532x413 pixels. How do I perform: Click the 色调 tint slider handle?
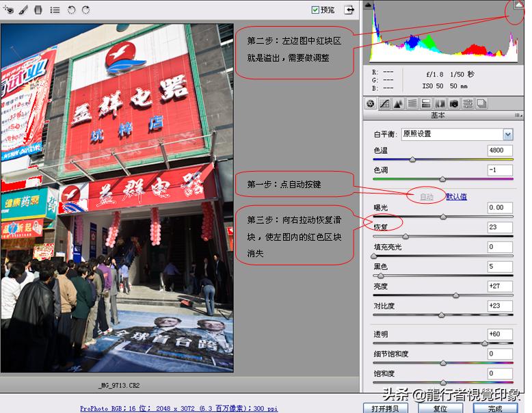pos(442,179)
